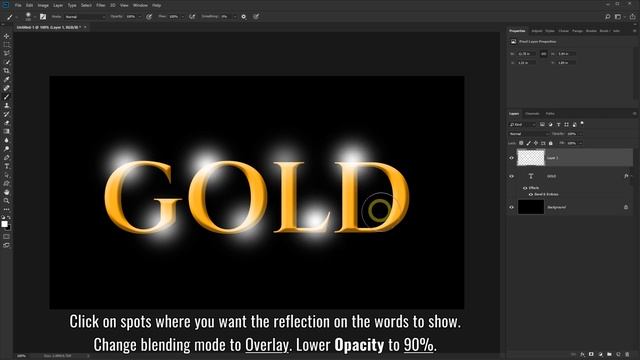Select the Blur tool

7,140
